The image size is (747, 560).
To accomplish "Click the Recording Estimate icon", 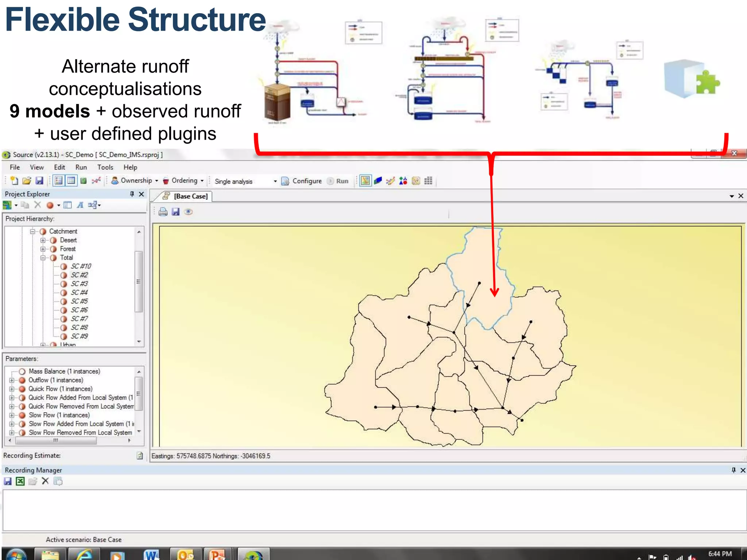I will (x=140, y=455).
